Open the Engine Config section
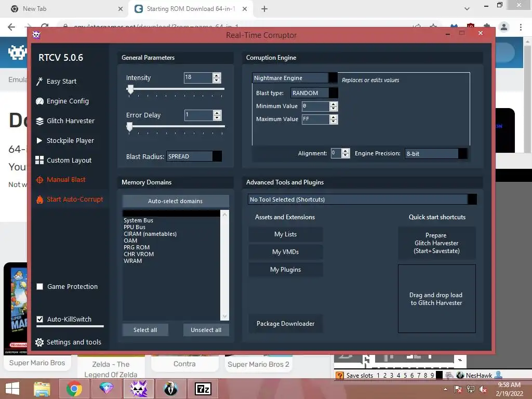 point(62,101)
